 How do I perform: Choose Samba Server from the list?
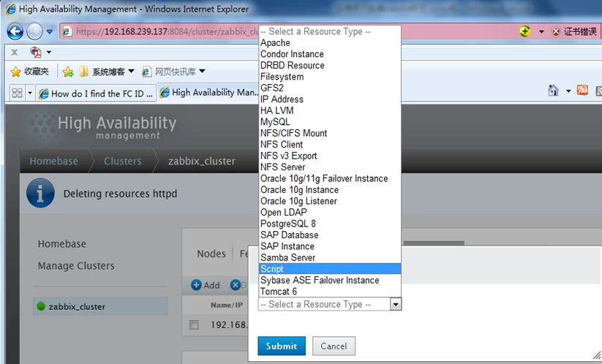tap(330, 258)
